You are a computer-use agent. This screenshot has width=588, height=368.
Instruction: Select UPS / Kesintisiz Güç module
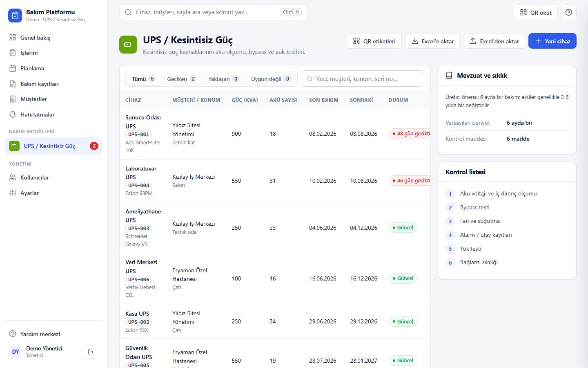coord(53,146)
